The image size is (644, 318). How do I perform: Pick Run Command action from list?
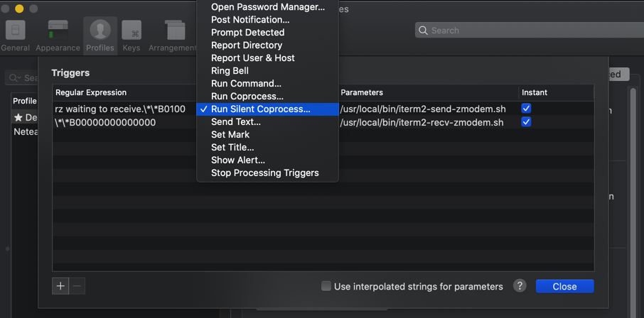pos(246,84)
